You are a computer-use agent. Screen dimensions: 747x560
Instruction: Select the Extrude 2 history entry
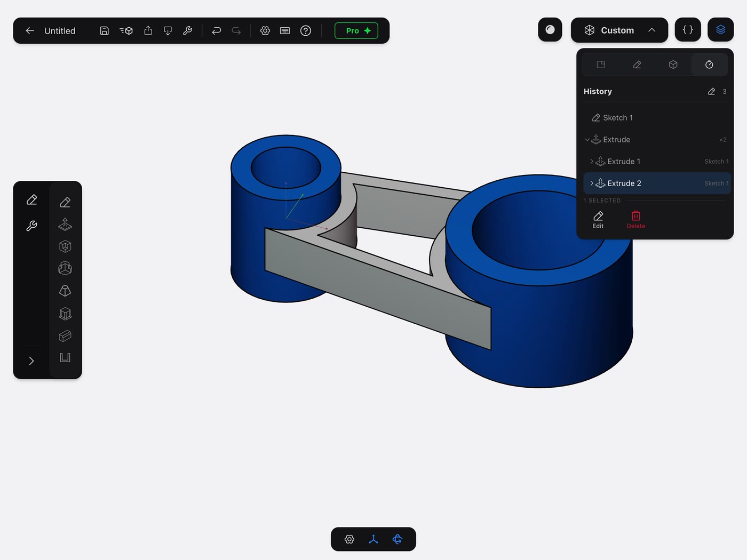click(x=657, y=183)
